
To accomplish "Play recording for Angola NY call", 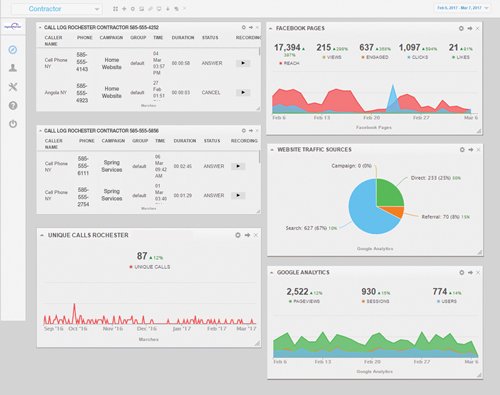I will (x=243, y=92).
